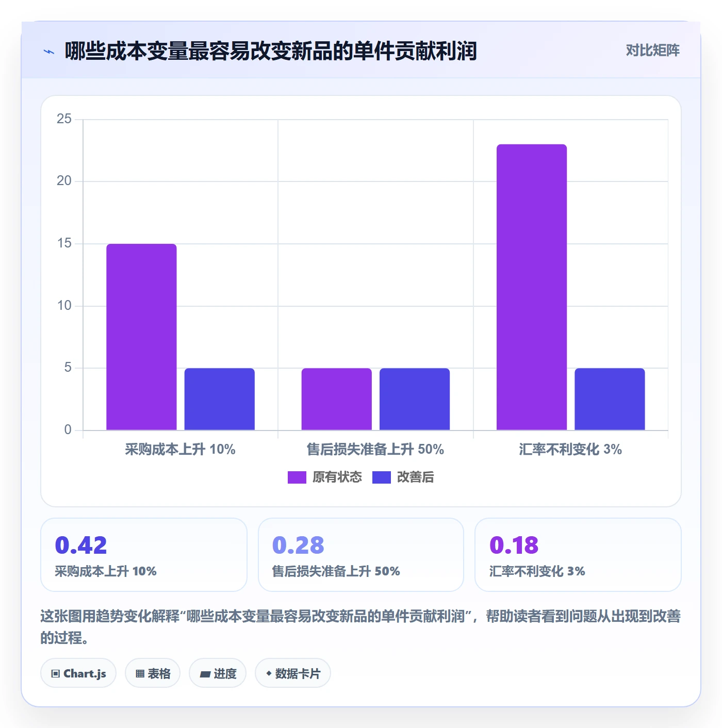Image resolution: width=722 pixels, height=728 pixels.
Task: Click the purple 原有状态 legend swatch
Action: [x=297, y=477]
